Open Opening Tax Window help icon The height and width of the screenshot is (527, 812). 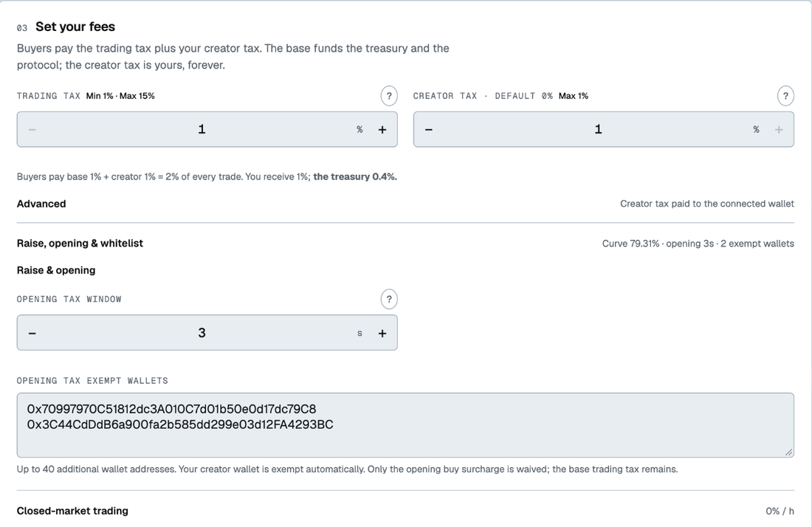389,299
